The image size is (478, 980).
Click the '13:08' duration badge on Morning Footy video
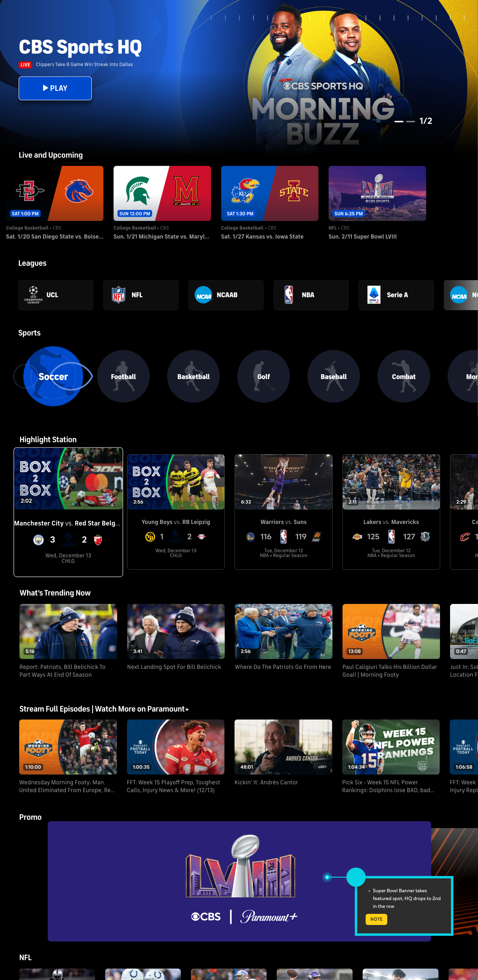click(355, 651)
